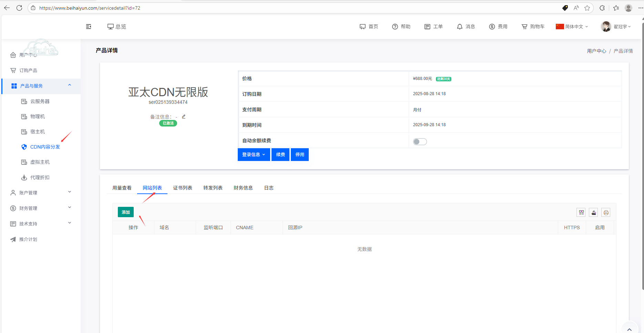Screen dimensions: 644x333
Task: Click the export table icon
Action: click(x=593, y=212)
